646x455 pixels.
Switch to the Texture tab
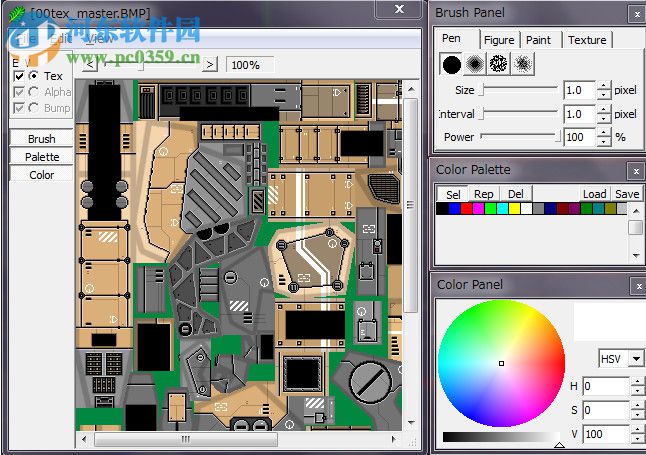587,40
